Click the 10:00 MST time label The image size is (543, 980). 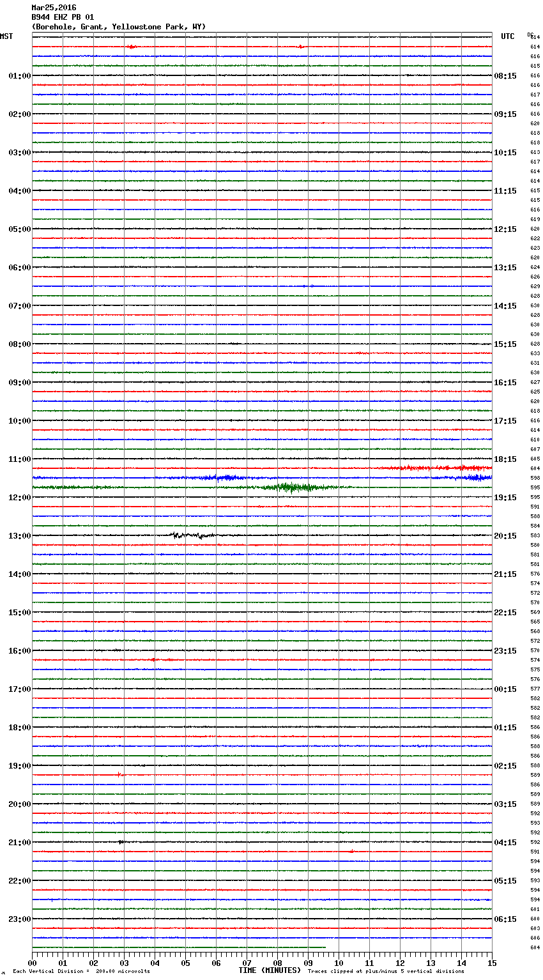(20, 421)
